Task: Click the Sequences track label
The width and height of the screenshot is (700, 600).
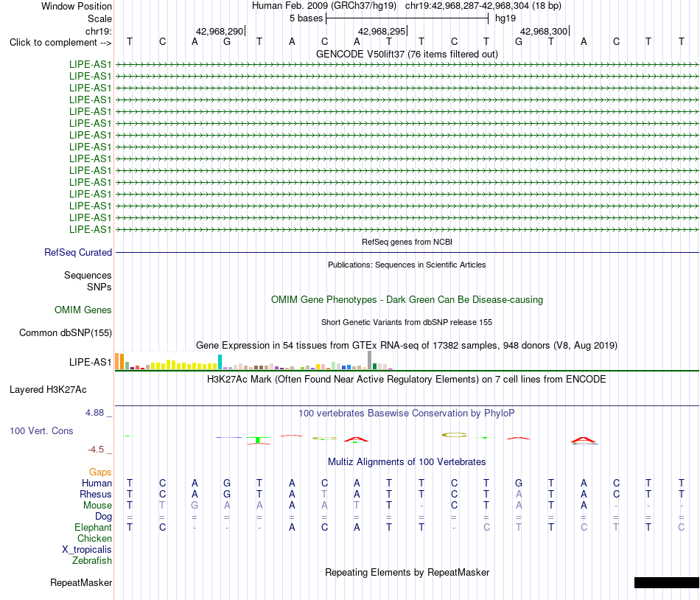Action: (x=88, y=275)
